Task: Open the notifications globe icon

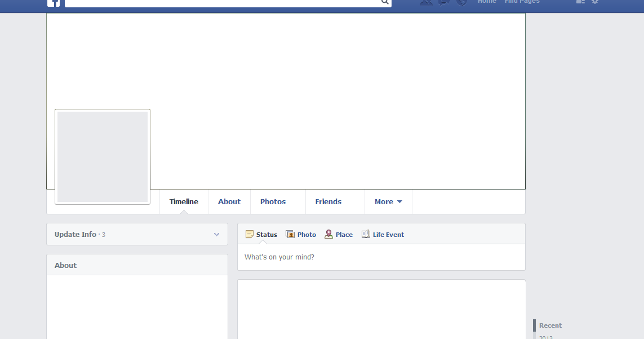Action: [461, 3]
